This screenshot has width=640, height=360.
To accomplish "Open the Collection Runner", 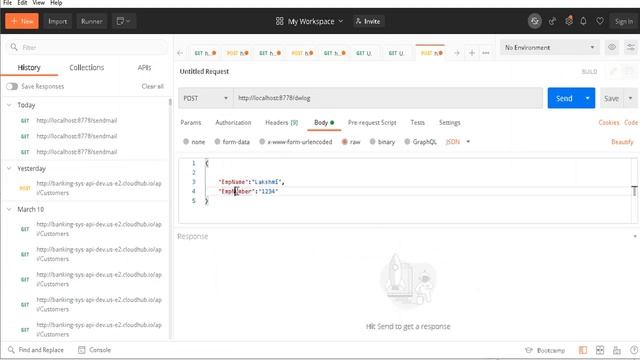I will point(92,21).
